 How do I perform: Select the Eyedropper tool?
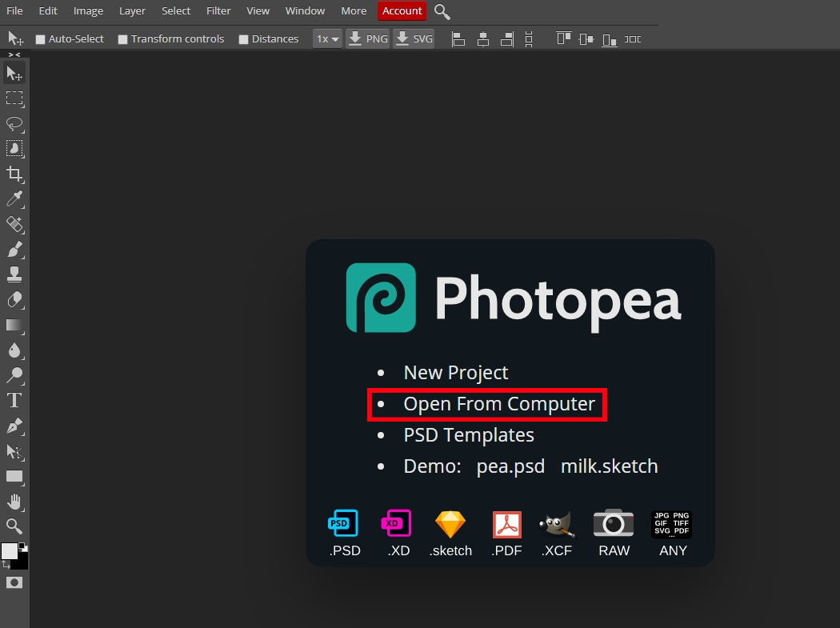click(x=14, y=198)
